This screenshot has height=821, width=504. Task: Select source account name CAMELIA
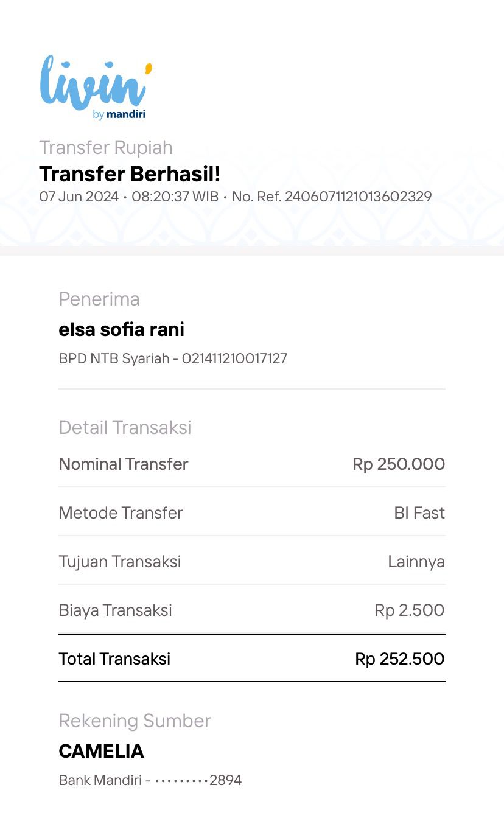[x=101, y=751]
